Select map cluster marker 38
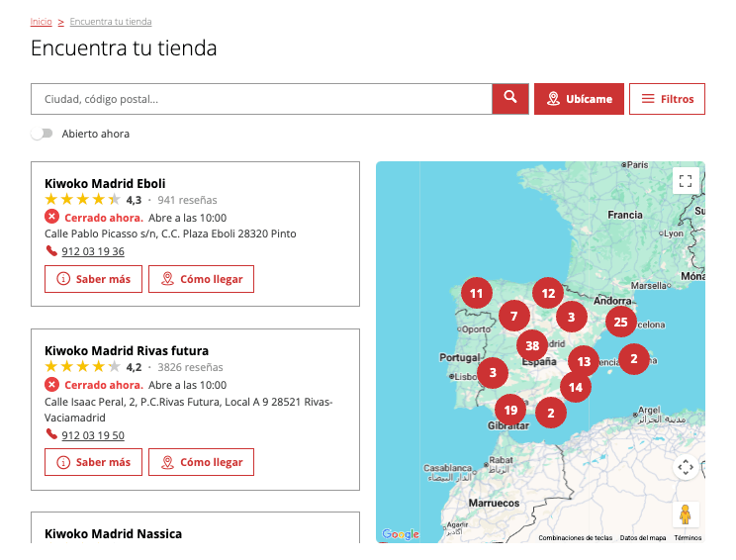 point(532,346)
